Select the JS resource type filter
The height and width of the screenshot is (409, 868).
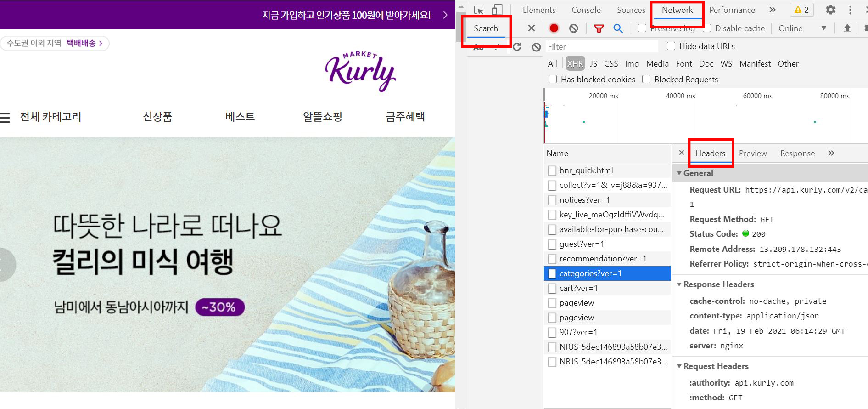pyautogui.click(x=594, y=64)
